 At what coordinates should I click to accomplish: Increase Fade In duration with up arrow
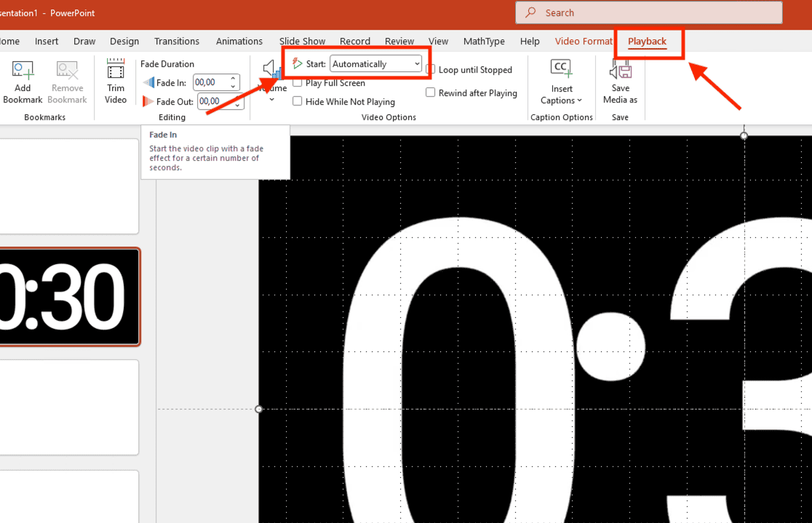coord(233,78)
